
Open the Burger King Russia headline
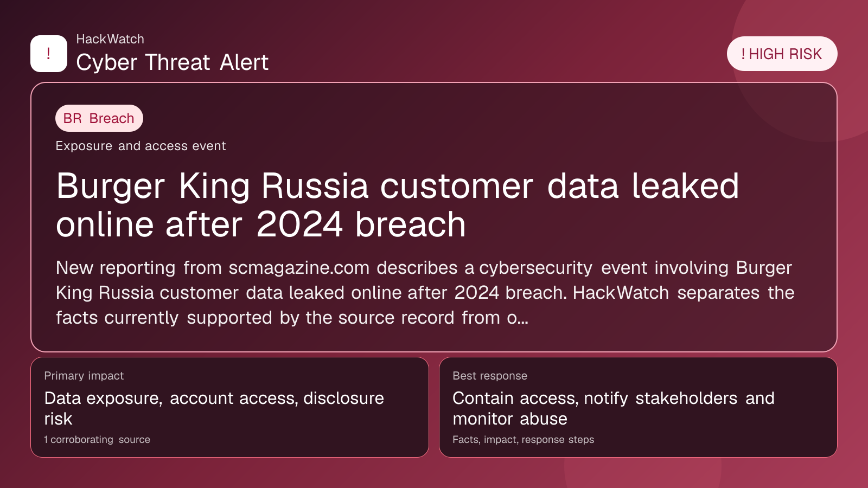tap(397, 205)
